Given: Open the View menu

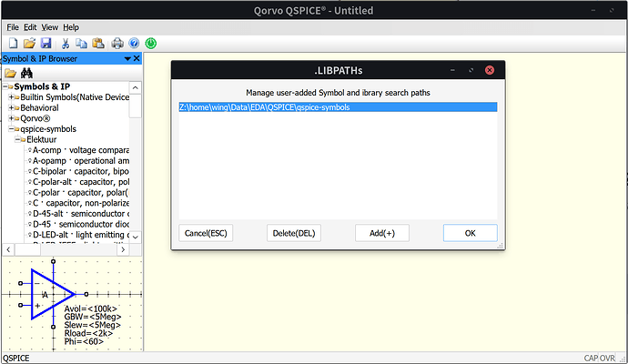Looking at the screenshot, I should (x=50, y=27).
